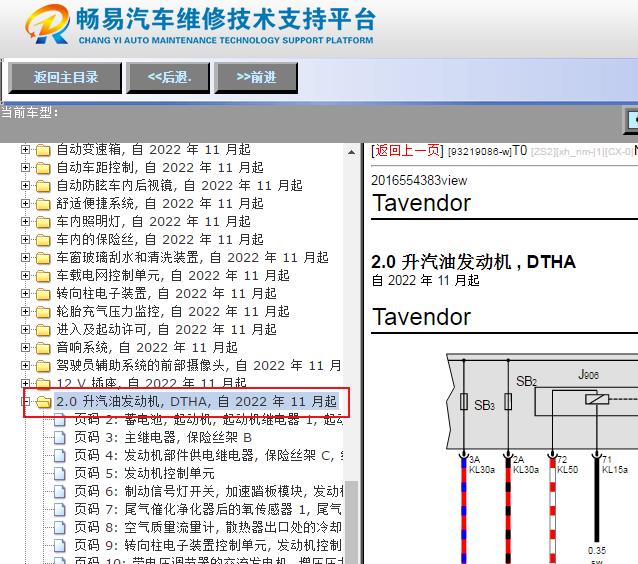Screen dimensions: 638x564
Task: Click the 自动车距控制 folder icon
Action: [x=43, y=168]
